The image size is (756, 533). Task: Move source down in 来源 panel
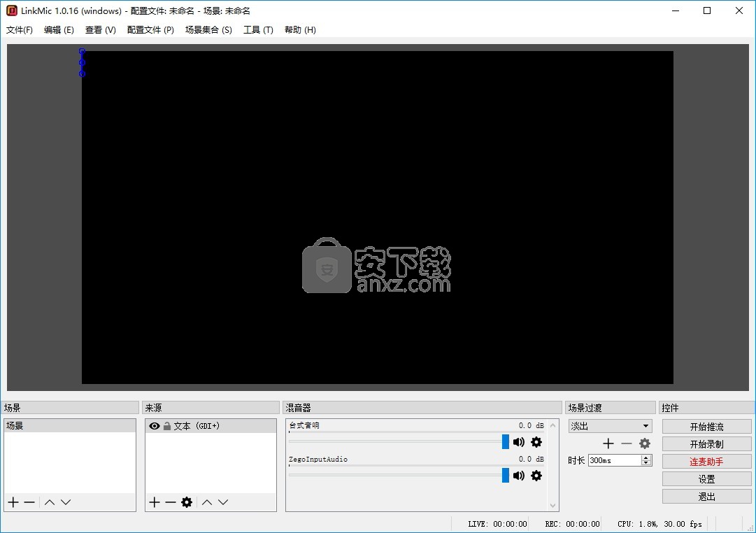click(x=223, y=502)
